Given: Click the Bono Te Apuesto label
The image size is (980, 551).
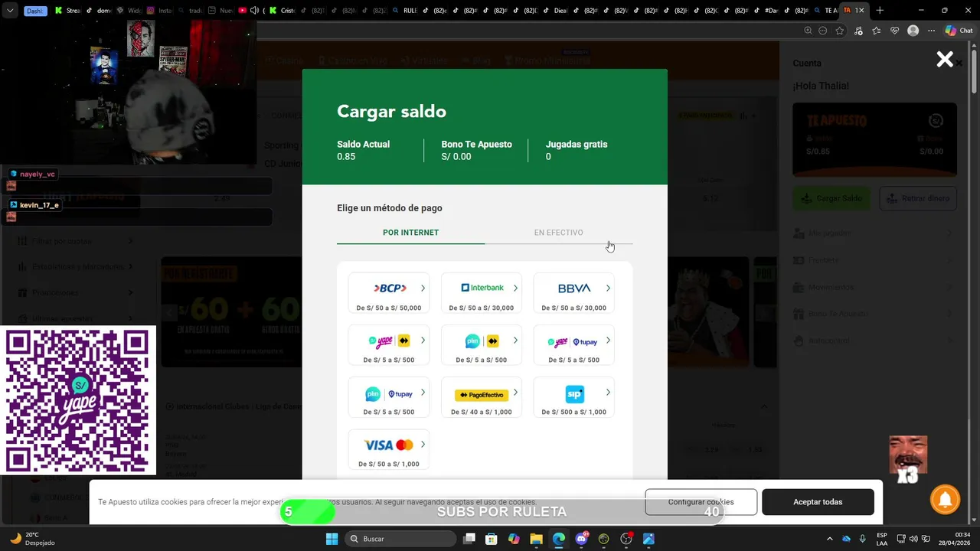Looking at the screenshot, I should (476, 144).
